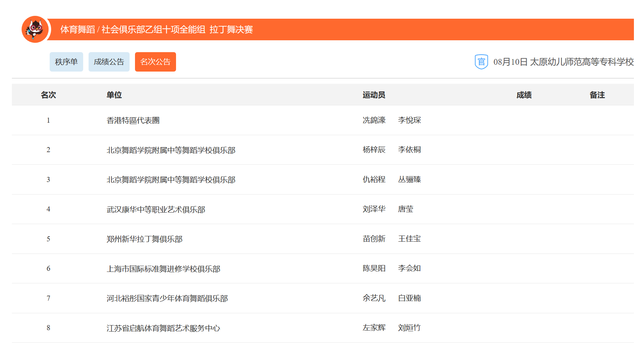
Task: Click athlete name 李悅琛
Action: (x=409, y=120)
